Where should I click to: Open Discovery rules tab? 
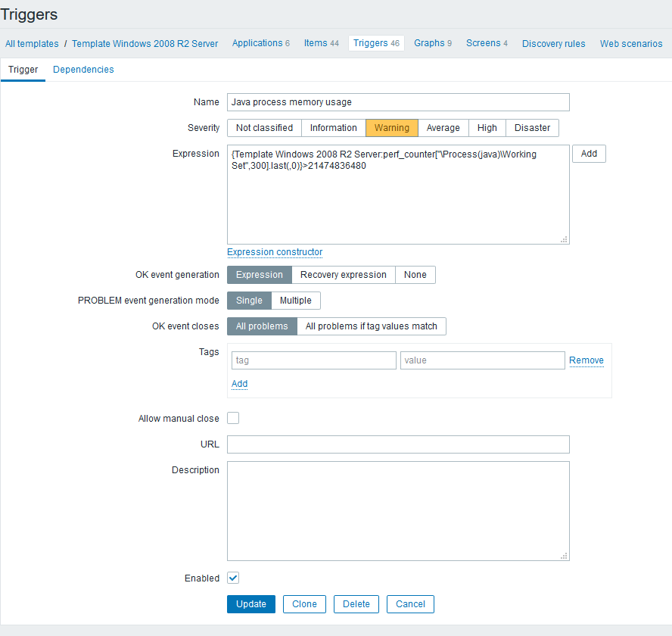[553, 43]
